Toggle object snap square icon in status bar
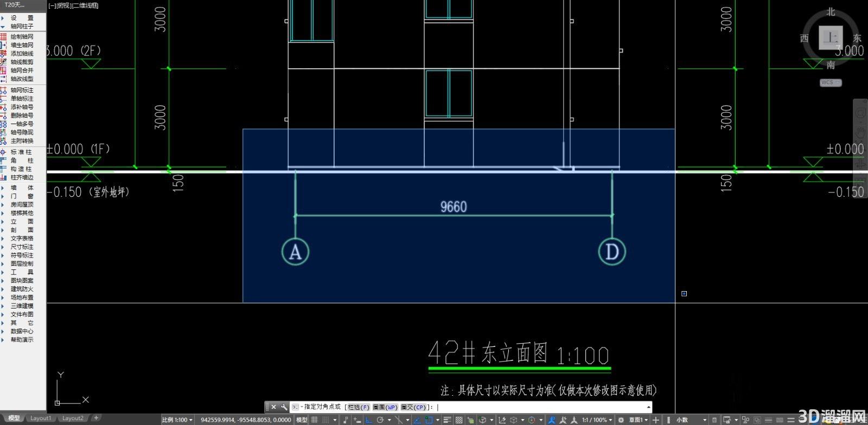This screenshot has width=868, height=425. 429,420
